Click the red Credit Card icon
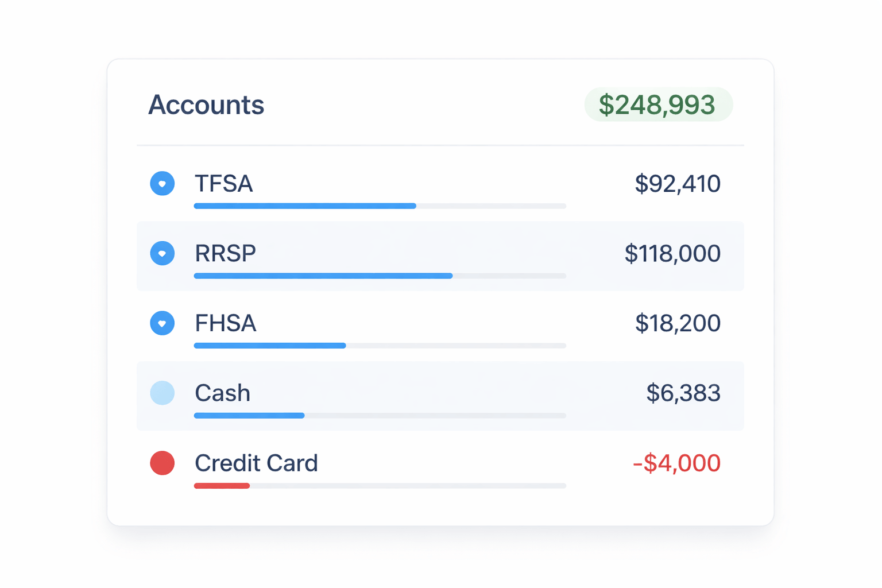The height and width of the screenshot is (588, 882). click(x=163, y=463)
